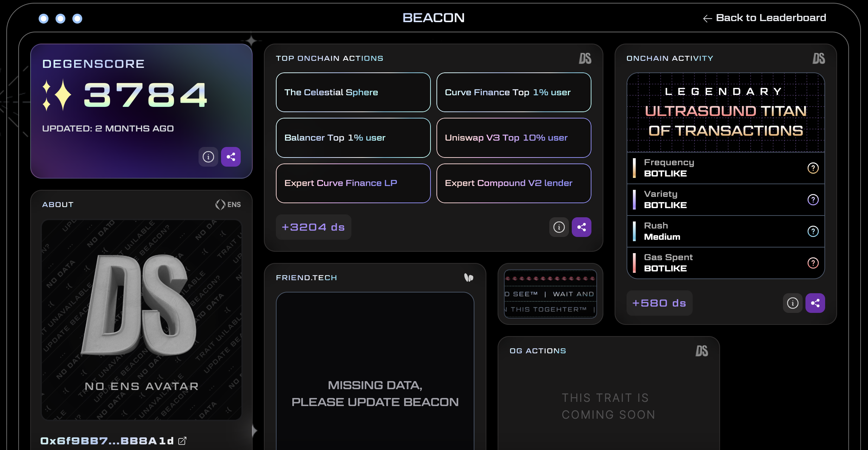Screen dimensions: 868x450
Task: Select Expert Compound V2 lender badge
Action: [x=513, y=183]
